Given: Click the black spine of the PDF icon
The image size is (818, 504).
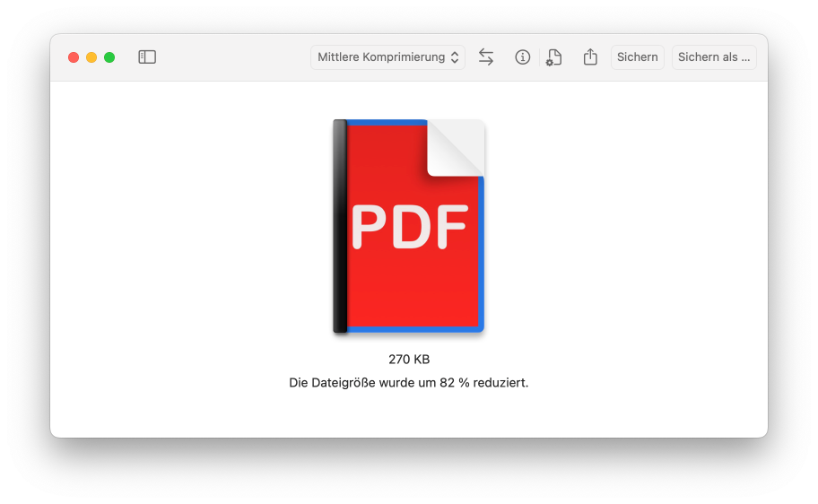Looking at the screenshot, I should (x=340, y=226).
